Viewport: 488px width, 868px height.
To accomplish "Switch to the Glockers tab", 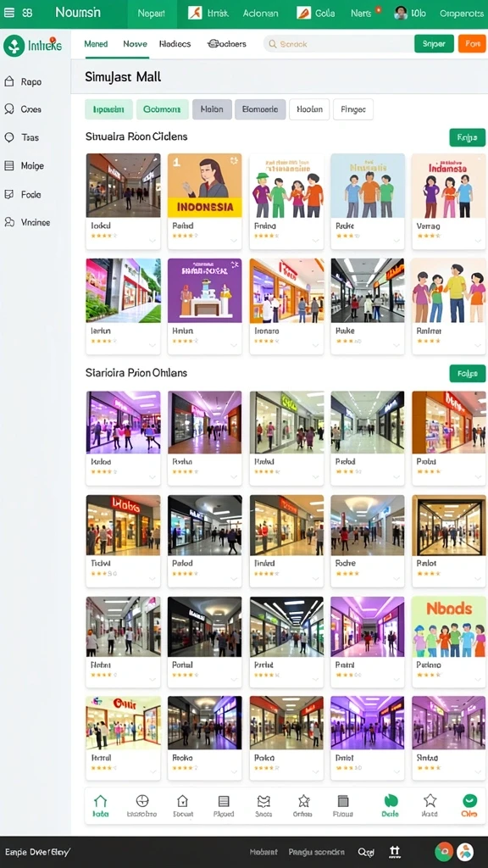I will 226,44.
